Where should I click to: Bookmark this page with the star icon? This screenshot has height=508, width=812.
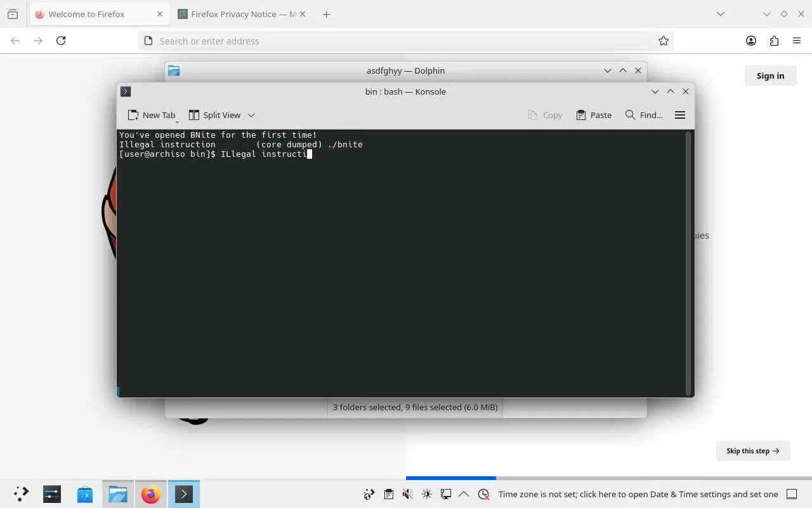[x=664, y=41]
